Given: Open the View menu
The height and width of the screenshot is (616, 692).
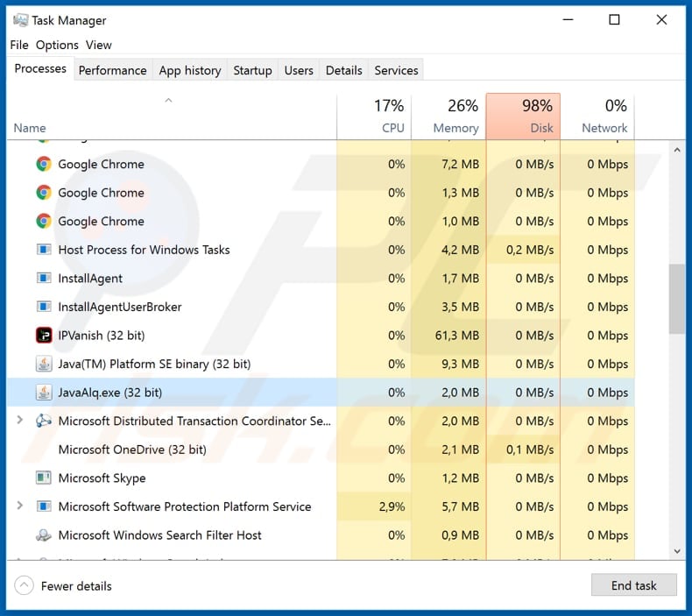Looking at the screenshot, I should tap(98, 45).
